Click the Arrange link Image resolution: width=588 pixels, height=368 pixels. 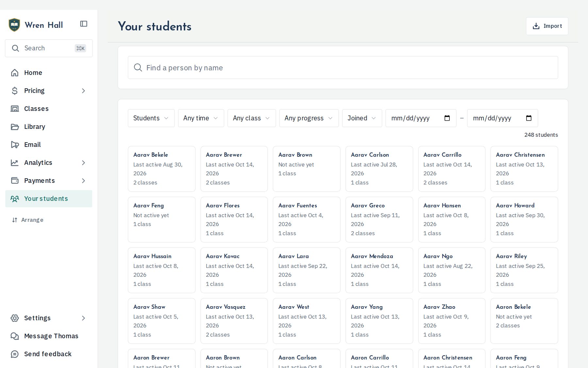click(x=28, y=220)
